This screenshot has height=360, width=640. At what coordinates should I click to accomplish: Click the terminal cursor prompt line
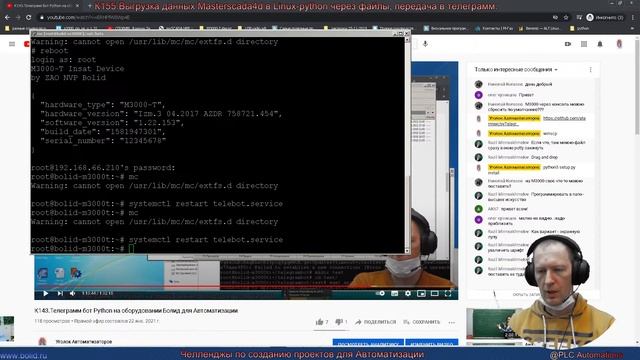pos(218,249)
